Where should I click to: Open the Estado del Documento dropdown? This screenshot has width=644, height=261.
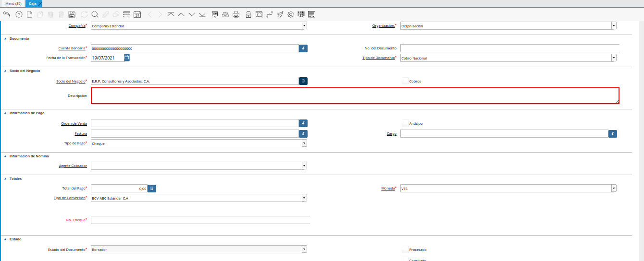pos(304,249)
